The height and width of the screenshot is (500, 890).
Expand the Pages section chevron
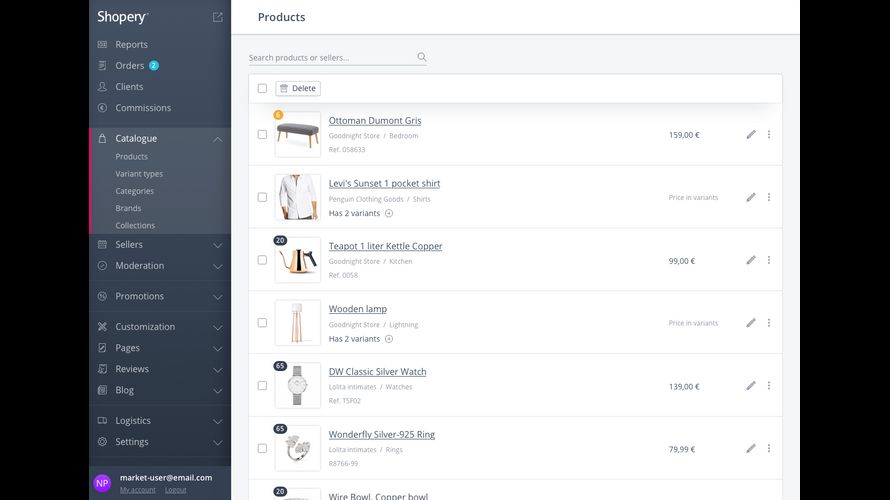click(x=217, y=348)
